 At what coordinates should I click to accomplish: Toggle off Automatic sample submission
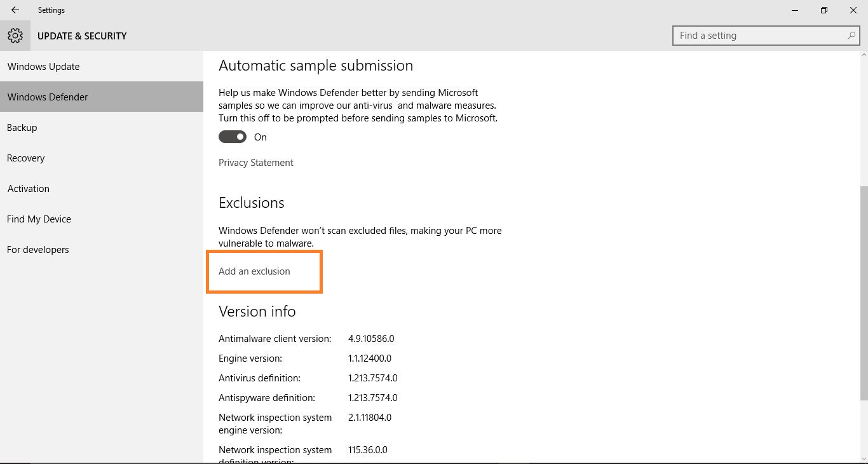point(232,136)
